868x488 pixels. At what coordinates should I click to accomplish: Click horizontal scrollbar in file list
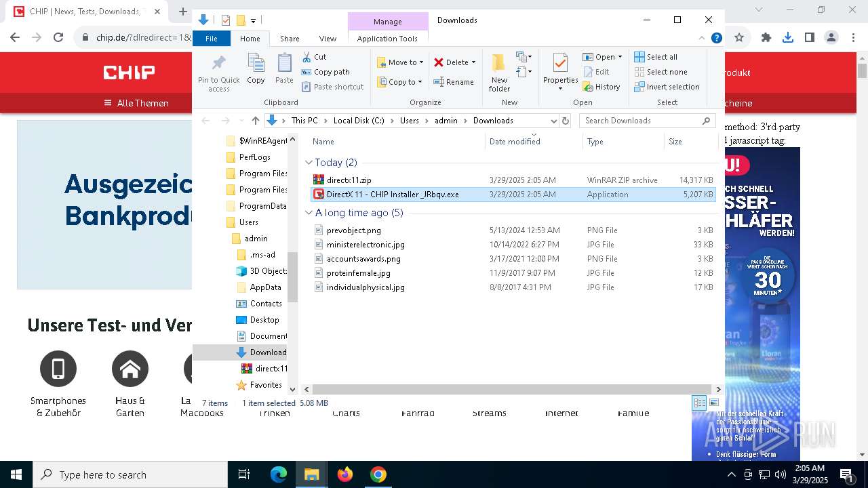512,389
